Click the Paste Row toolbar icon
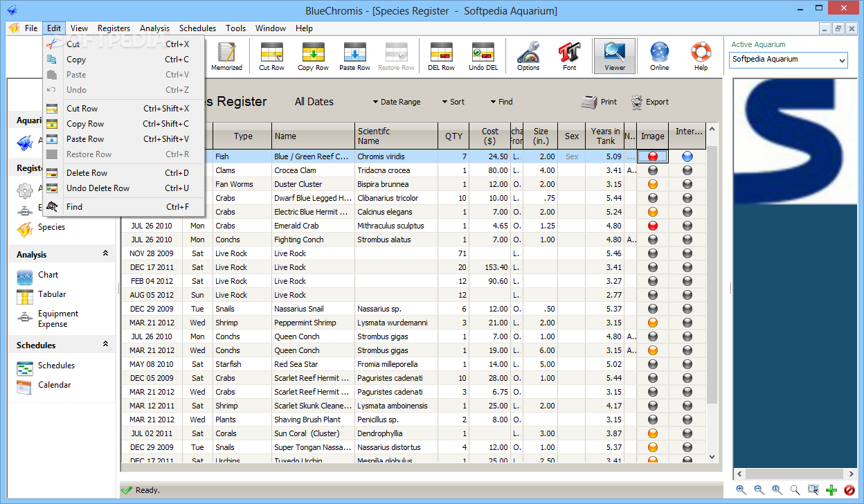The height and width of the screenshot is (504, 864). tap(354, 56)
